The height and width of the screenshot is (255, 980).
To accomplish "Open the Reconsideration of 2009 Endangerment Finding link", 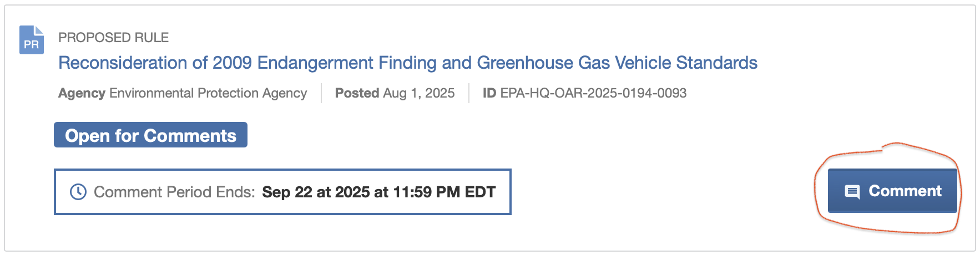I will point(408,63).
